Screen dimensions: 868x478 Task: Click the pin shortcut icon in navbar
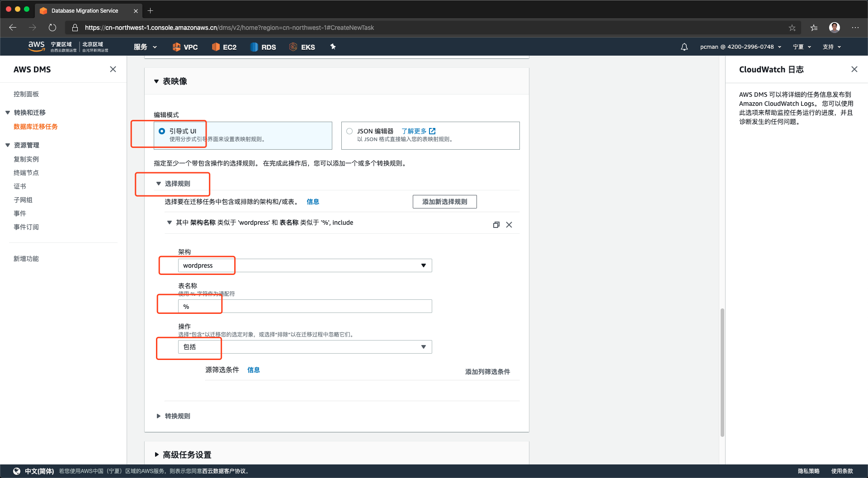[x=333, y=47]
